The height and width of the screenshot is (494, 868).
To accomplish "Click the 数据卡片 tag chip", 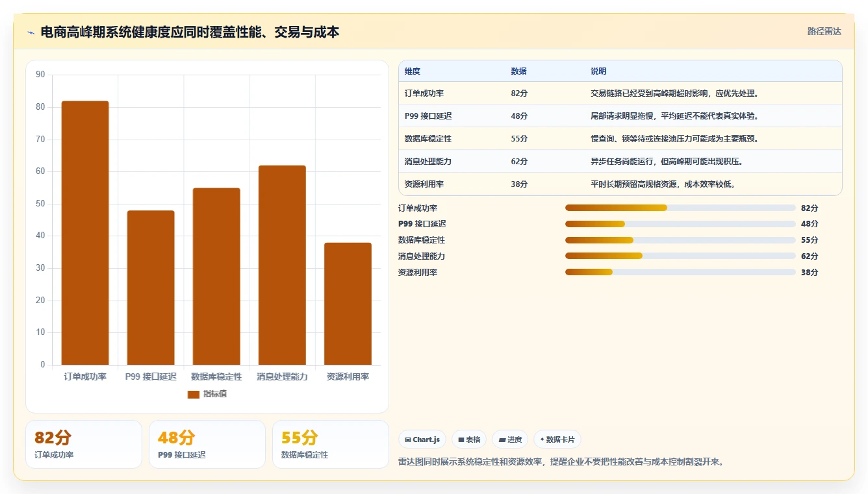I will tap(557, 439).
